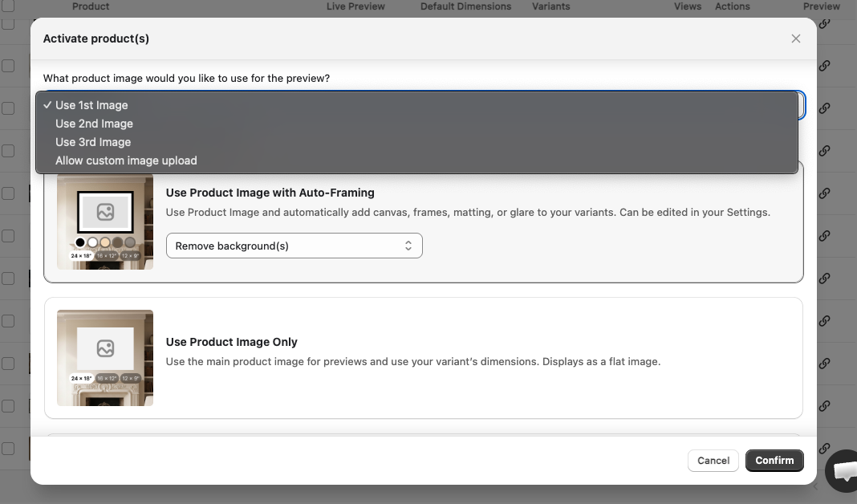The image size is (857, 504).
Task: Choose the 'Use 2nd Image' option
Action: coord(416,124)
